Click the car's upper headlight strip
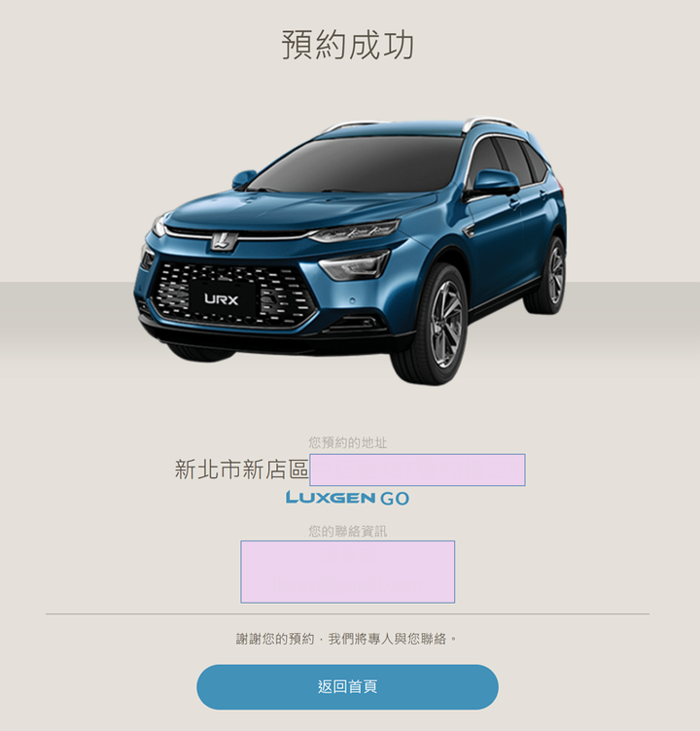Image resolution: width=700 pixels, height=731 pixels. [355, 230]
